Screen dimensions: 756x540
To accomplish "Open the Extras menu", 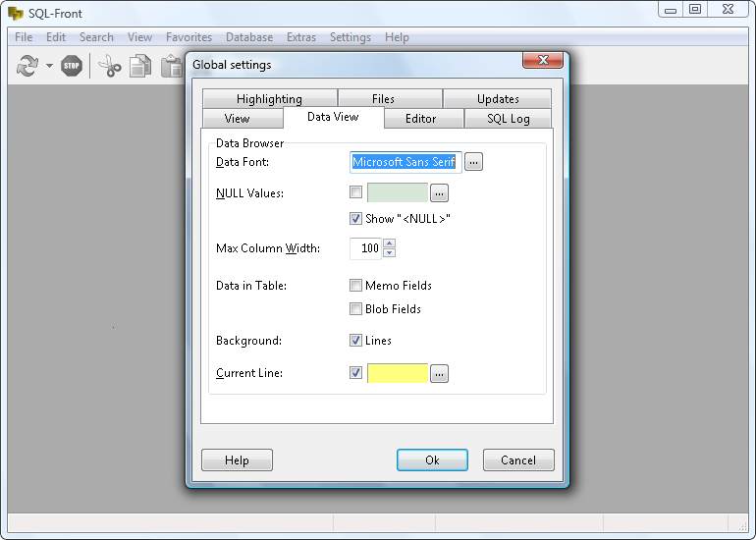I will (301, 37).
